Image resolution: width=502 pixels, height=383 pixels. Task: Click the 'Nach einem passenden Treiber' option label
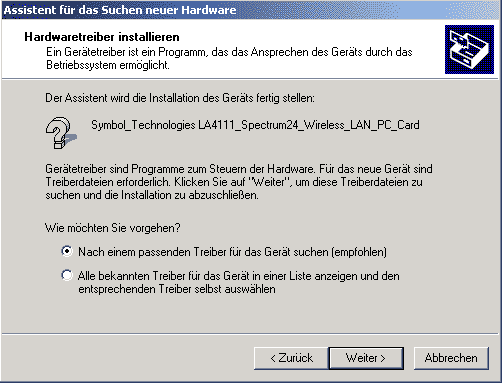(x=232, y=252)
